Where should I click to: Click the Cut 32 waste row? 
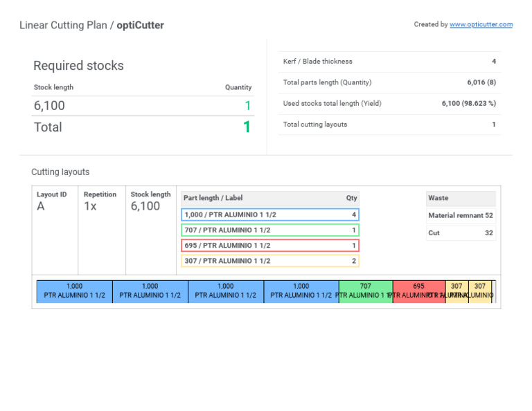point(461,233)
